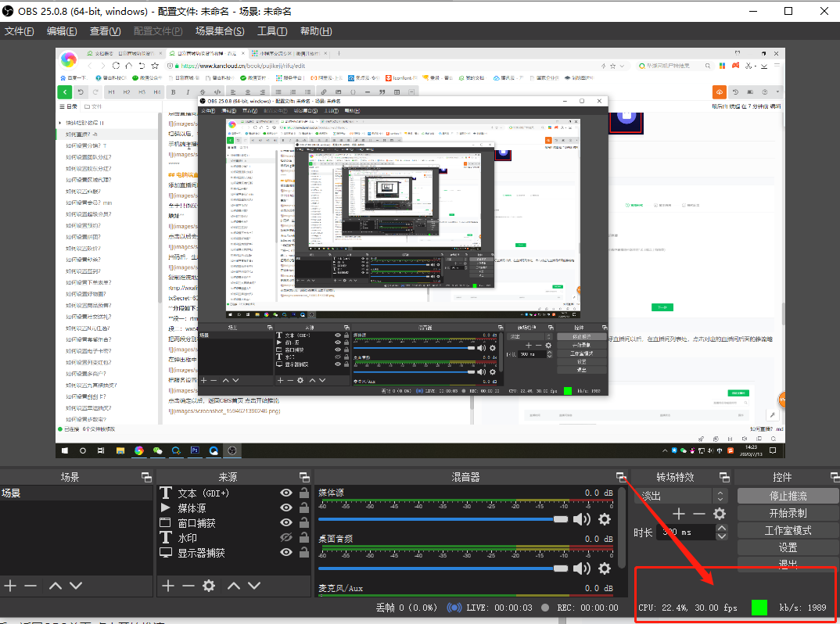Open the 文件(F) menu
The image size is (840, 624).
pos(20,31)
